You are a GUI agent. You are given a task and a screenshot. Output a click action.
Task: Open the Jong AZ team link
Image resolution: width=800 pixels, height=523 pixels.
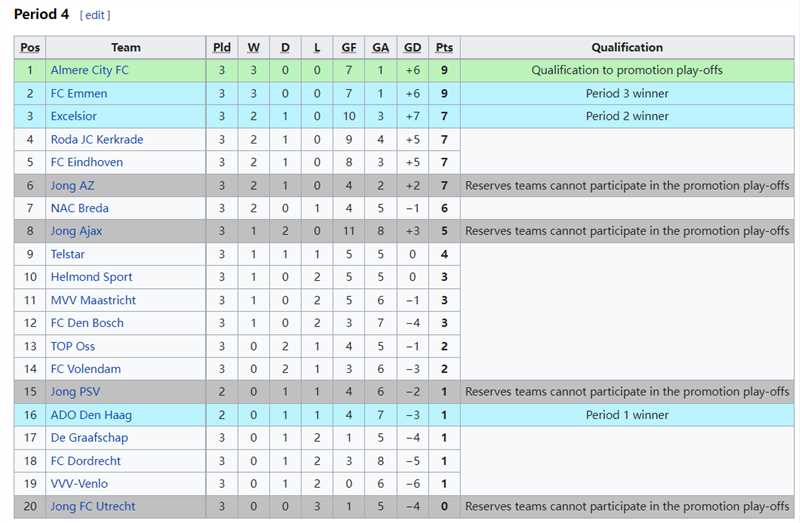coord(71,185)
